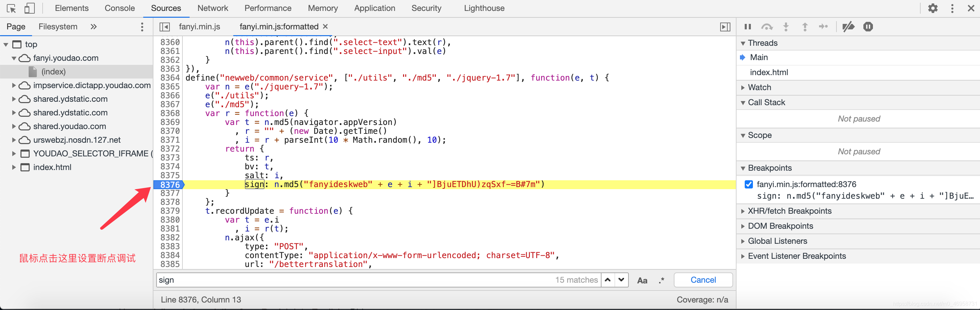Screen dimensions: 980x310
Task: Select the Page navigator tab
Action: (16, 27)
